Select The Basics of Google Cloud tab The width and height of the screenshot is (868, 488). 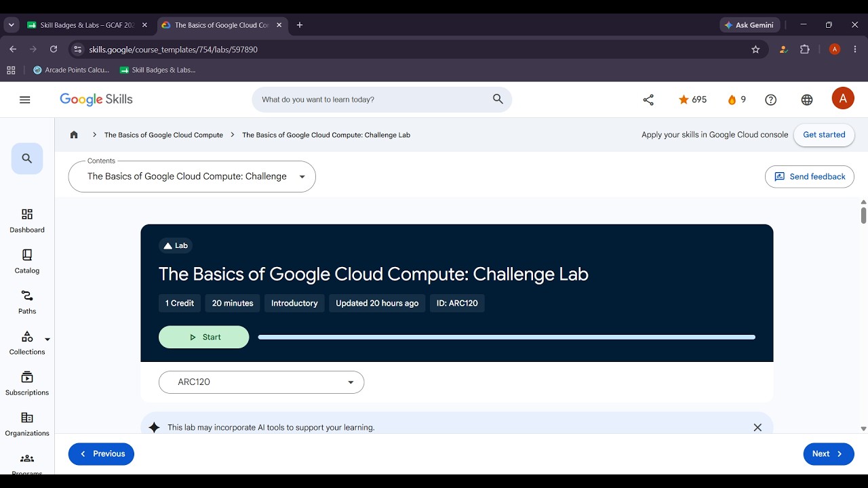222,25
